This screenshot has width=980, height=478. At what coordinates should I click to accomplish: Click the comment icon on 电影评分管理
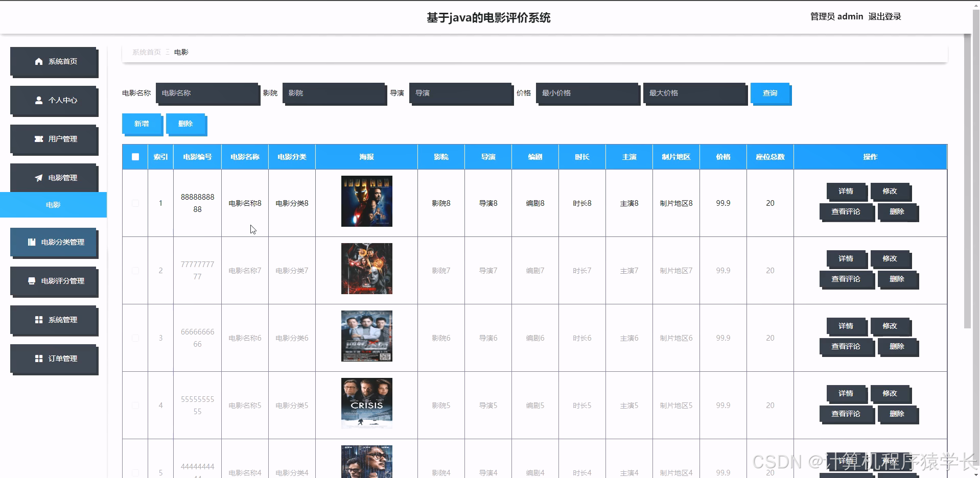point(32,281)
